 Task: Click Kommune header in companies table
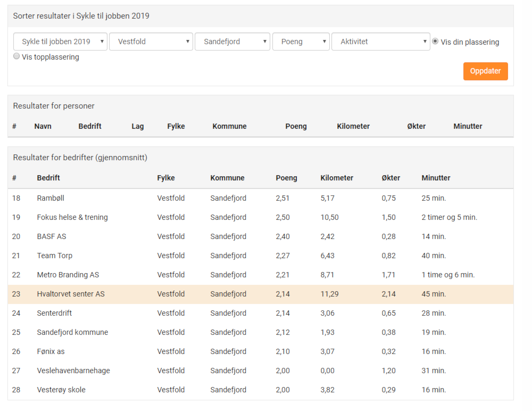pos(227,178)
